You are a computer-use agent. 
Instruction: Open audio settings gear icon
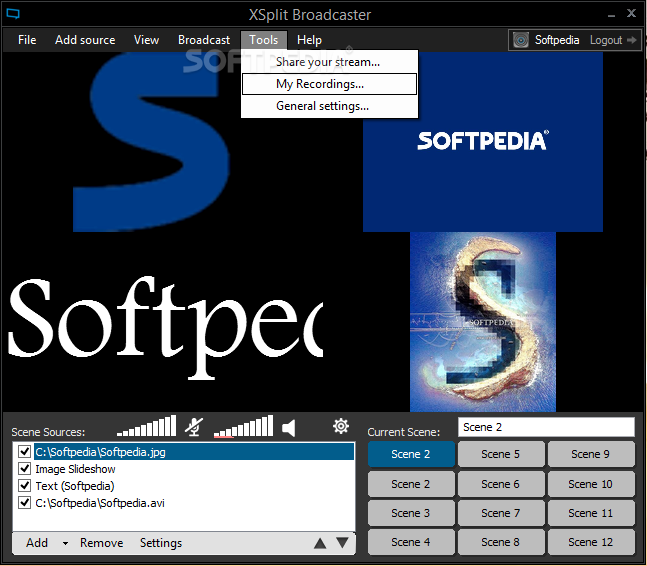tap(341, 426)
